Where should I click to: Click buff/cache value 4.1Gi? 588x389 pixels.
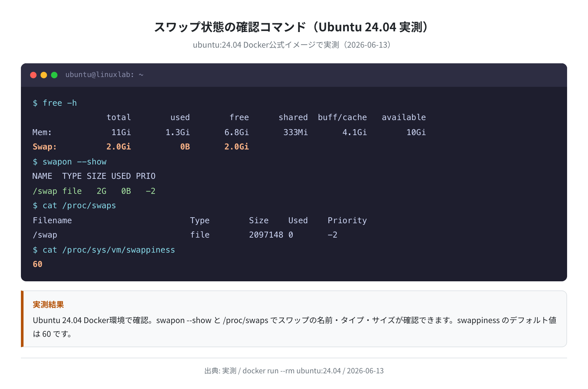point(355,132)
